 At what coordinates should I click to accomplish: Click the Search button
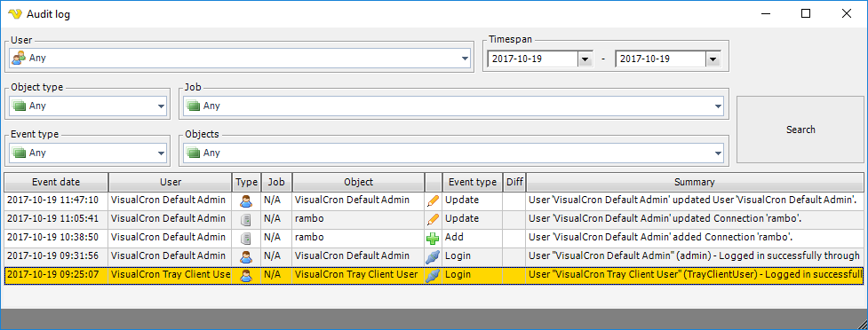(x=800, y=130)
